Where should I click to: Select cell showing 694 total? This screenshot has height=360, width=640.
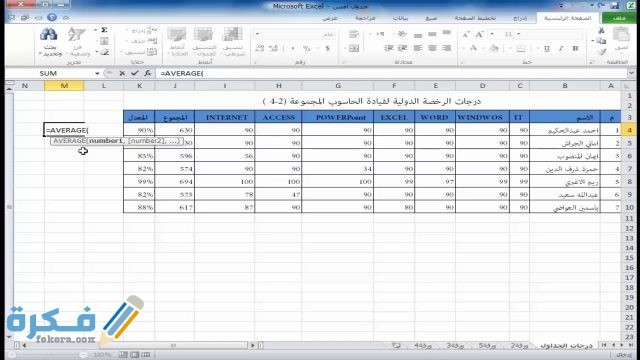[x=175, y=182]
